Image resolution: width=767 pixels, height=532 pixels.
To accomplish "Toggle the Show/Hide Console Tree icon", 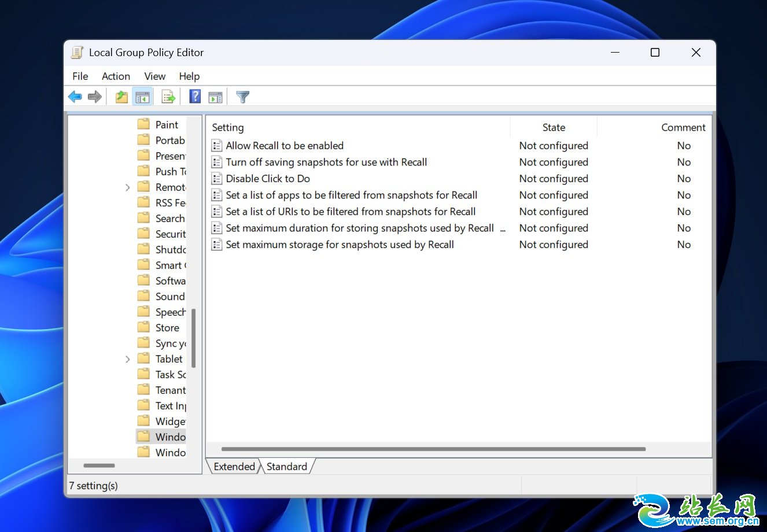I will [x=142, y=97].
